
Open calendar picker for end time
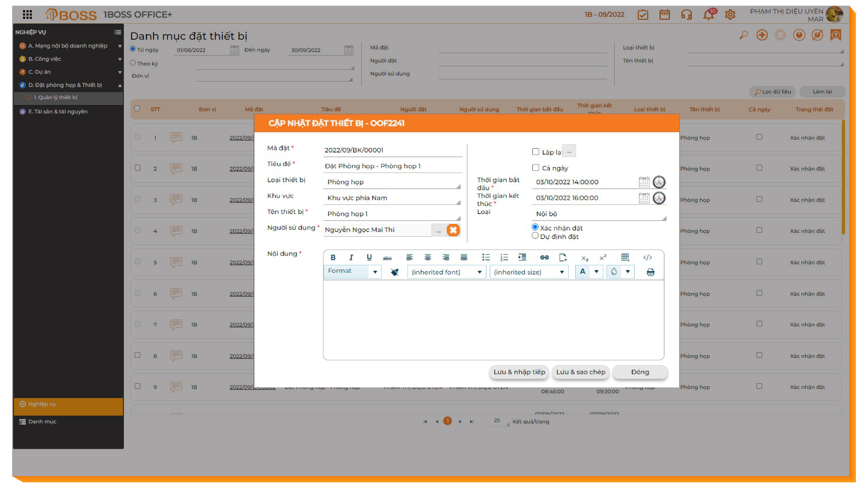pos(644,198)
